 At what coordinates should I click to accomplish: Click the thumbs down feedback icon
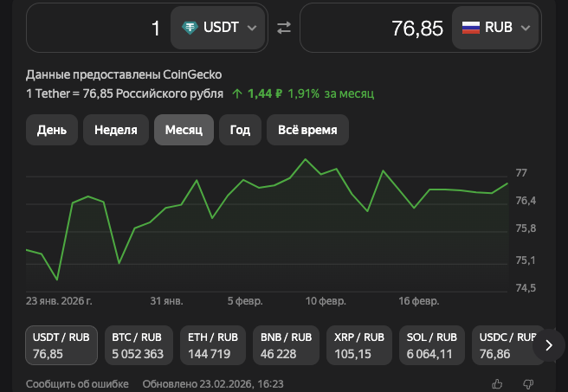pos(528,383)
